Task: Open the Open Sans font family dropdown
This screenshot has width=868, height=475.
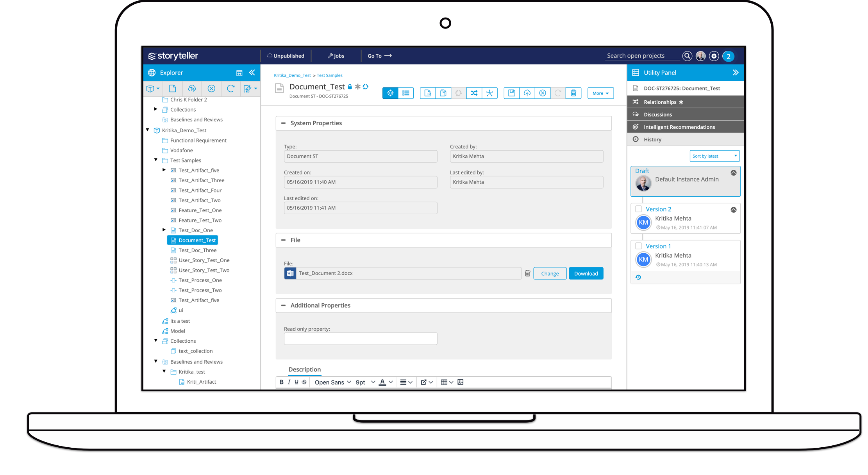Action: [333, 382]
